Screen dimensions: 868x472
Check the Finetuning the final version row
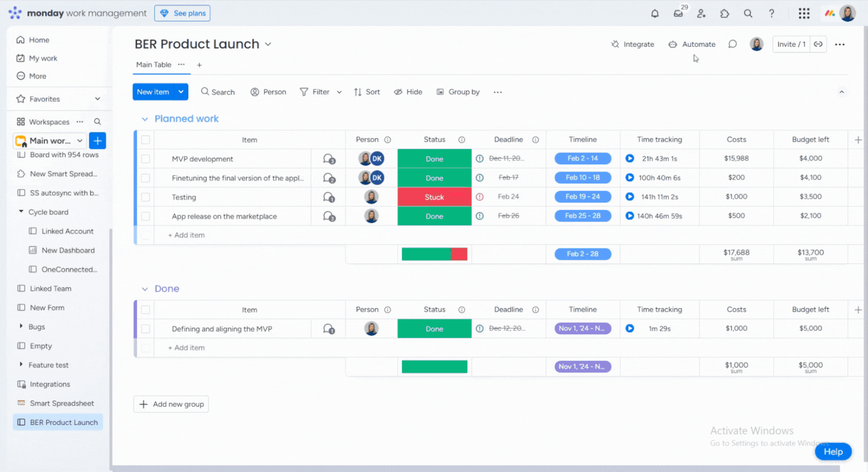click(x=145, y=178)
